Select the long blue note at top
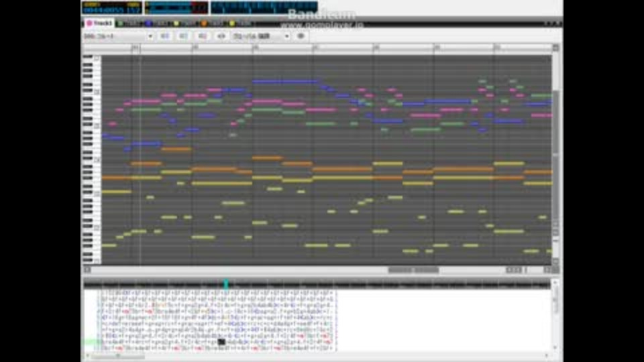The width and height of the screenshot is (644, 362). pos(286,82)
